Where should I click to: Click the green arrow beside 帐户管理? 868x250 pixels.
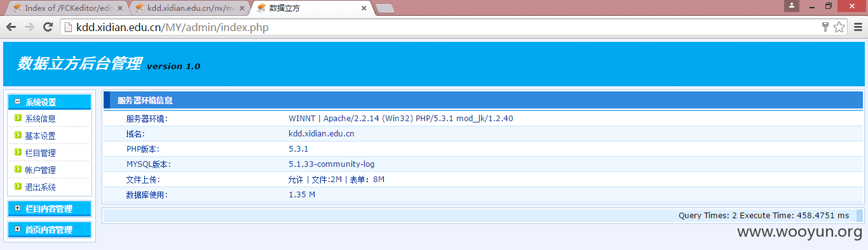pyautogui.click(x=18, y=169)
